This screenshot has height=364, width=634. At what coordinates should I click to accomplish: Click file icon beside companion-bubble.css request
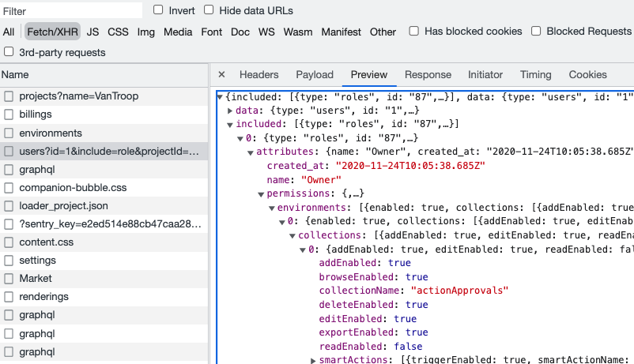9,188
